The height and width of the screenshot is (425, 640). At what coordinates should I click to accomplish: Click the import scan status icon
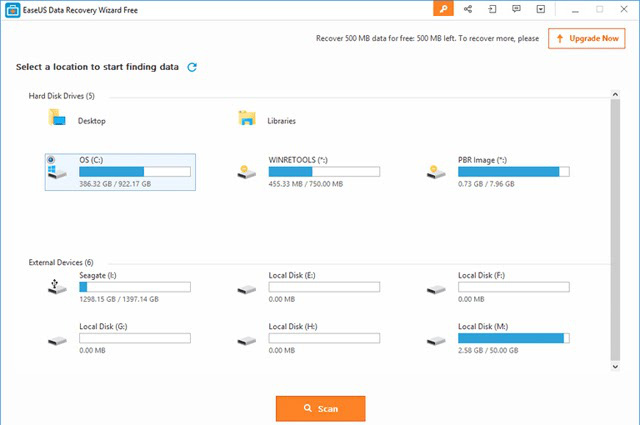[492, 9]
